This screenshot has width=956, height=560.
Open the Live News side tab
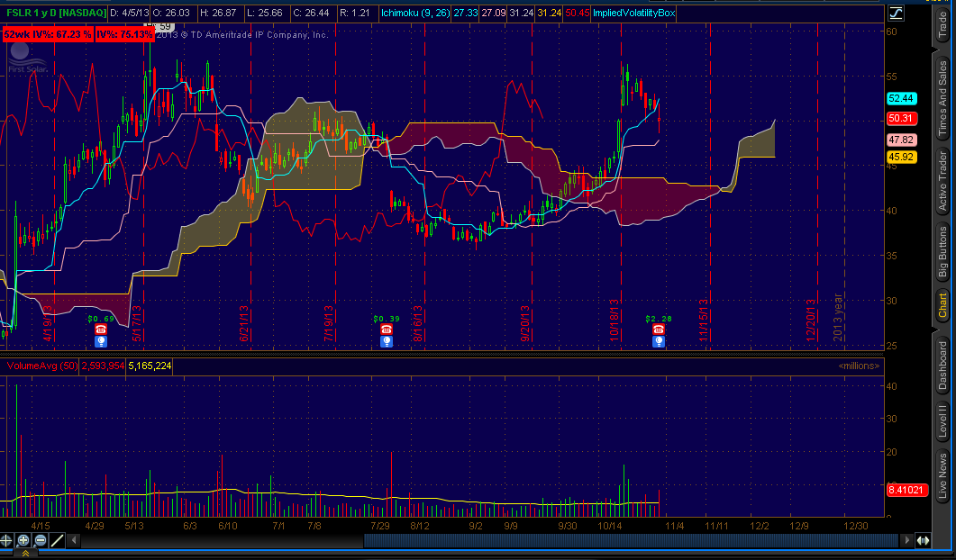coord(942,475)
